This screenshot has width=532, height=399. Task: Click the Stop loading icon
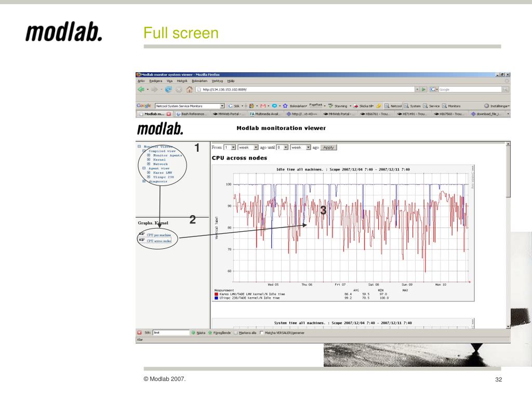pos(179,89)
